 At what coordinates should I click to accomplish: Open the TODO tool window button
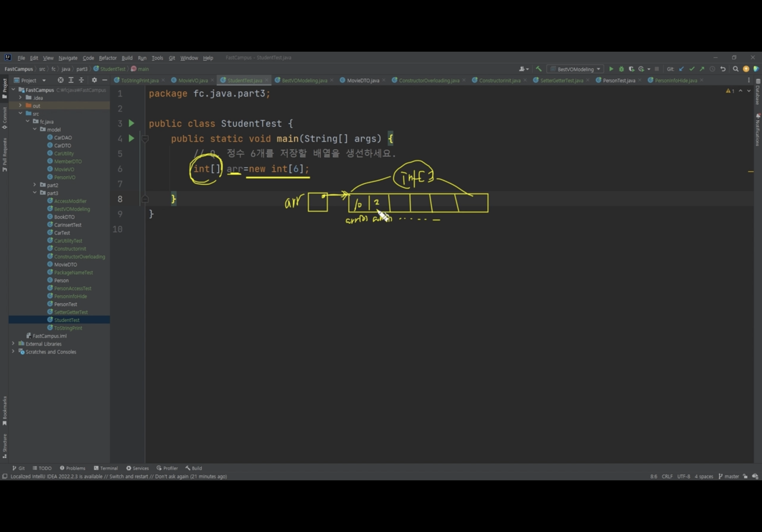coord(42,468)
